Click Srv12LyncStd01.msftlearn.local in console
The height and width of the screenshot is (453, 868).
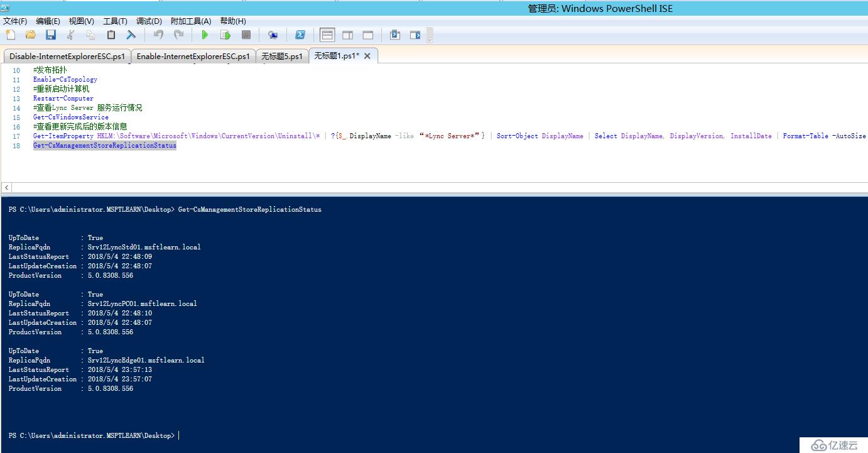[x=144, y=248]
